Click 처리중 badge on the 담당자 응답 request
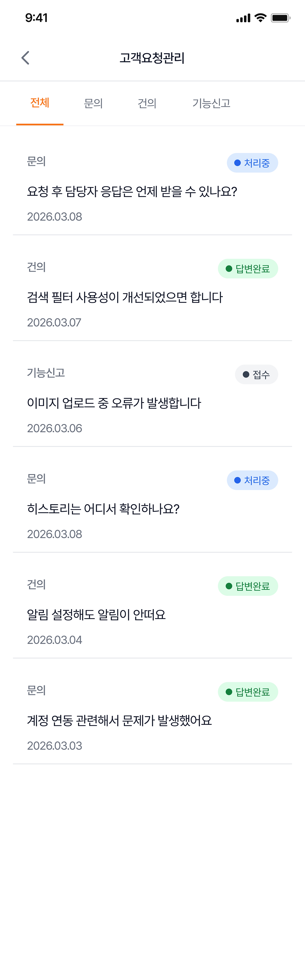 [x=252, y=163]
